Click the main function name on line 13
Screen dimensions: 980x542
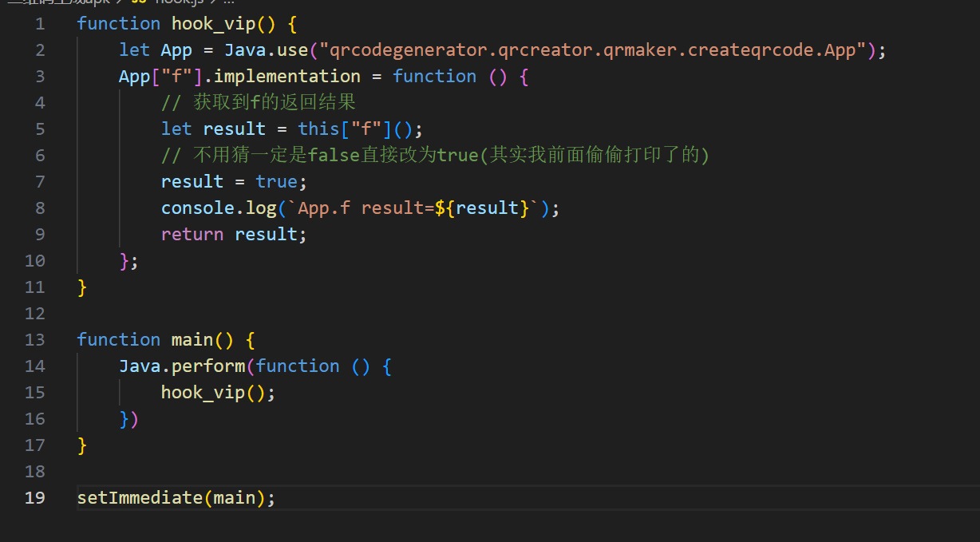coord(192,340)
